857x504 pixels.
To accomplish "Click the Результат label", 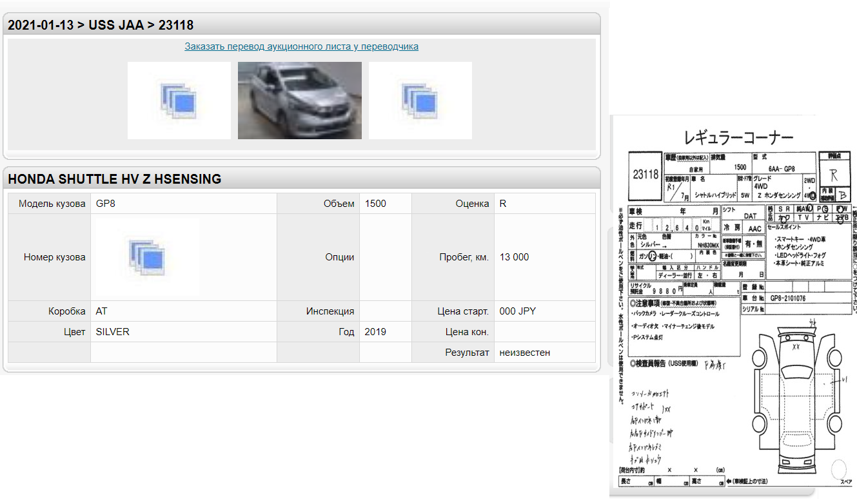I will tap(468, 353).
